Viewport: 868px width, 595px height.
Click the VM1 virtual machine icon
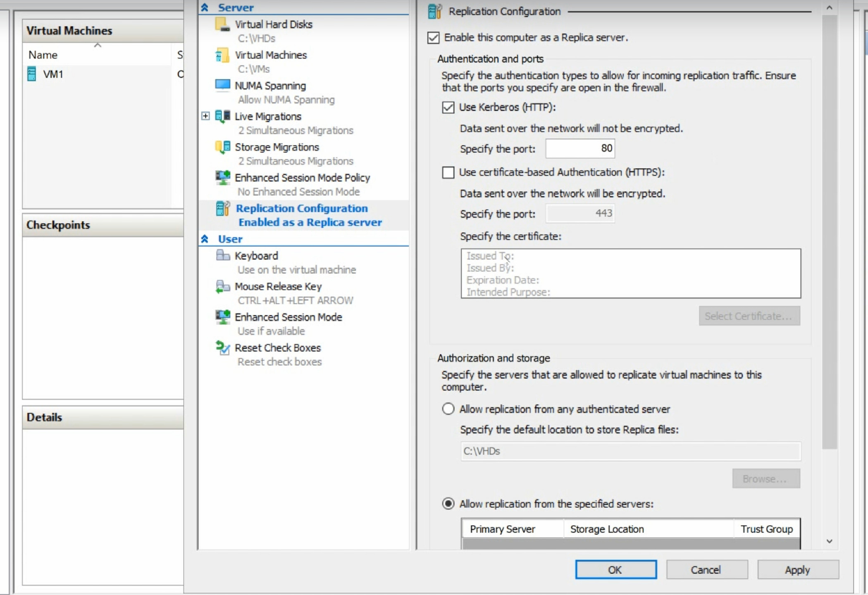(31, 74)
